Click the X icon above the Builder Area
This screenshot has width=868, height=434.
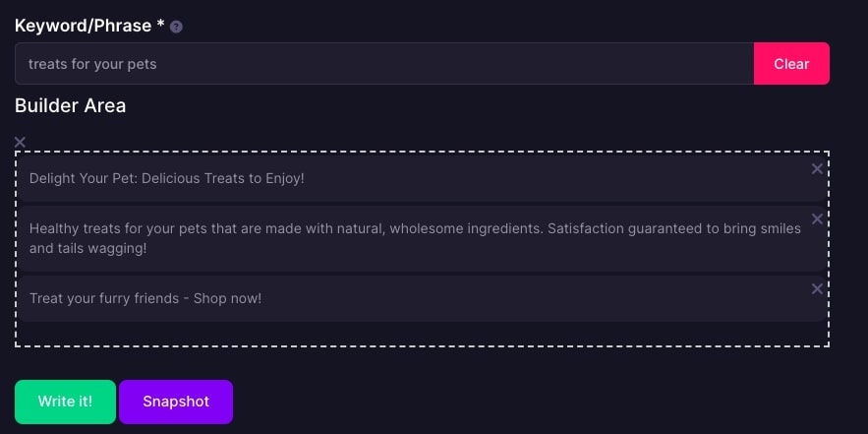pos(20,142)
